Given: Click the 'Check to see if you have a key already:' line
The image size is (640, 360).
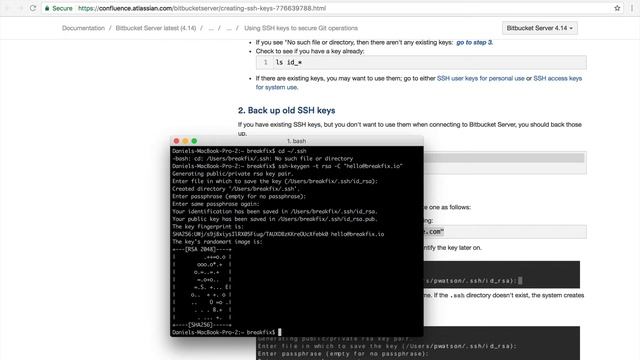Looking at the screenshot, I should click(x=310, y=51).
